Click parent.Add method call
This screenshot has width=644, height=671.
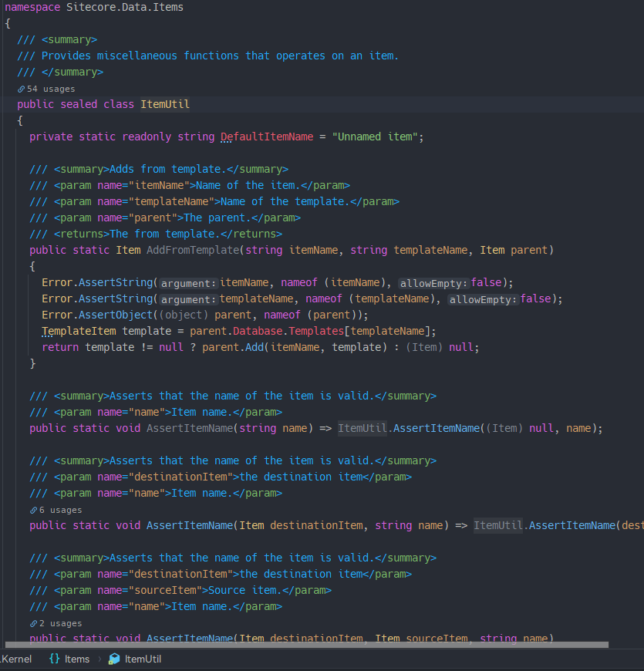233,348
